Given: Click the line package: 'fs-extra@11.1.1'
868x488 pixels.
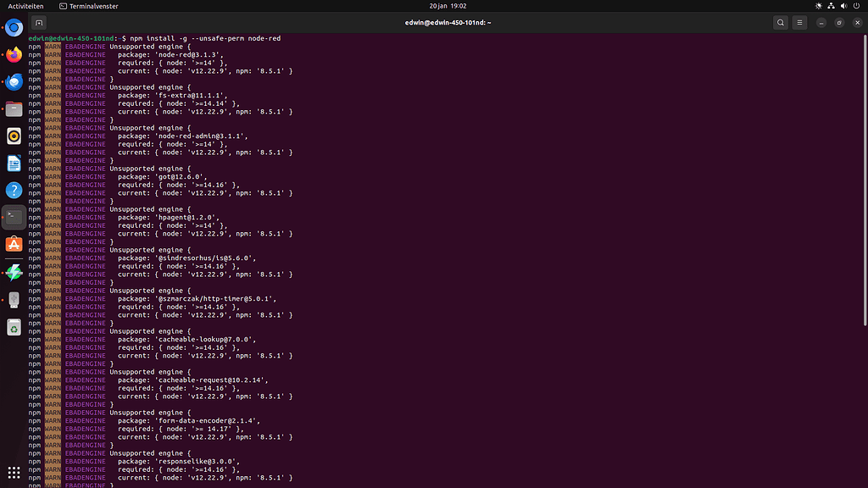Looking at the screenshot, I should (173, 95).
